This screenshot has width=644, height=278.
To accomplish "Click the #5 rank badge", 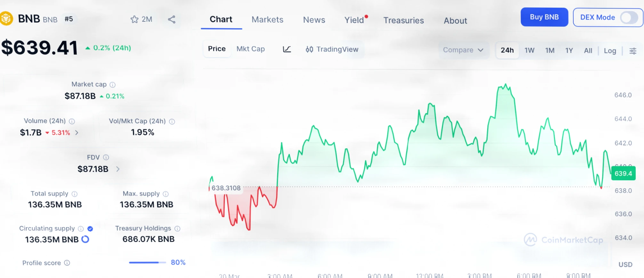I will (x=68, y=19).
